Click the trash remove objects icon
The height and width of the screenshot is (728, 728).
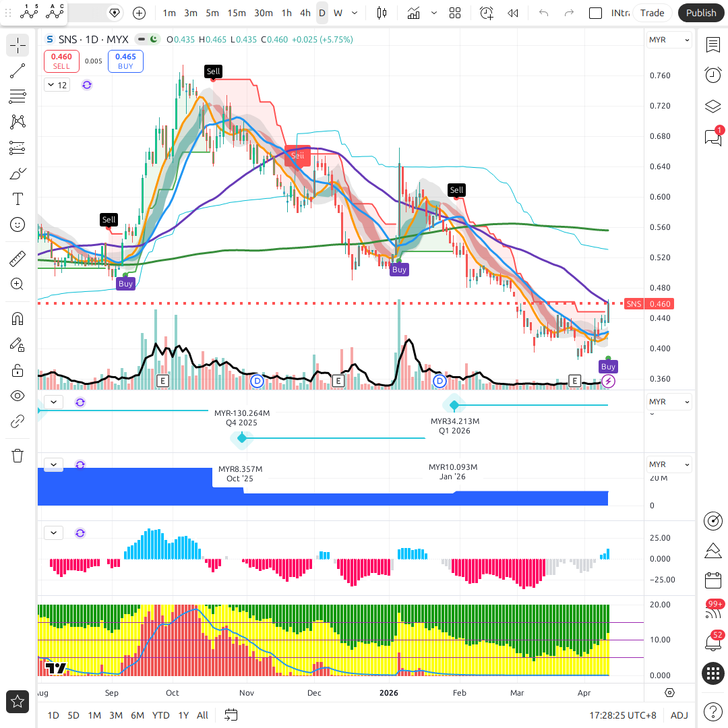pyautogui.click(x=18, y=456)
